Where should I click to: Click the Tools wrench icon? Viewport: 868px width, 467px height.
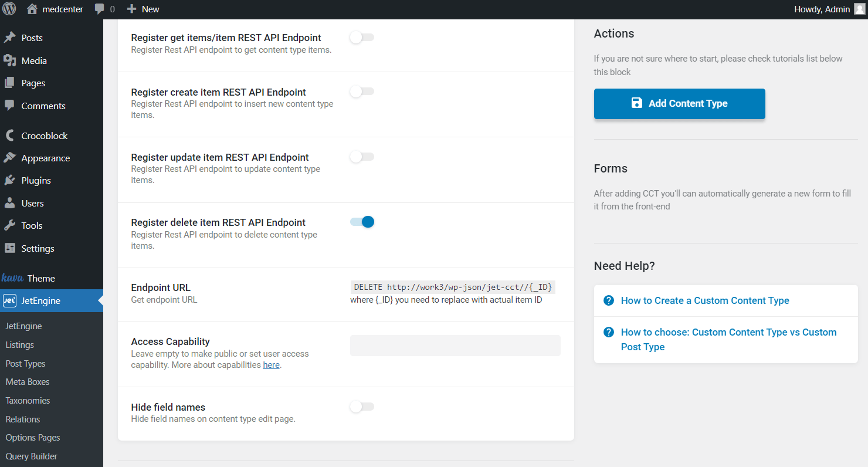tap(9, 225)
